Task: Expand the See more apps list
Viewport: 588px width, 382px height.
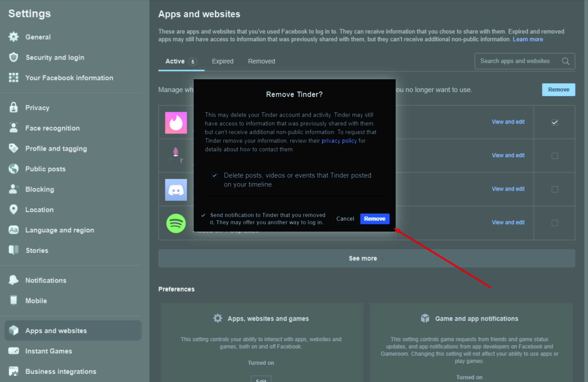Action: point(367,258)
